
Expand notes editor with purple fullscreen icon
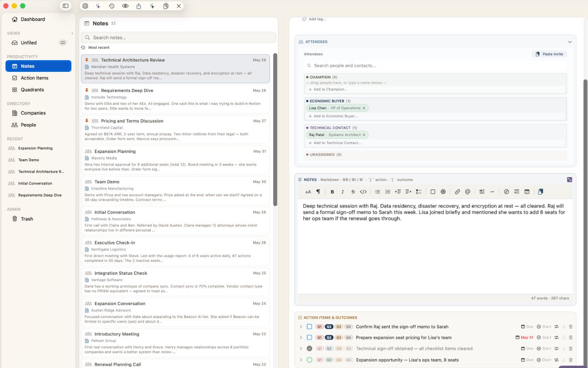point(569,179)
